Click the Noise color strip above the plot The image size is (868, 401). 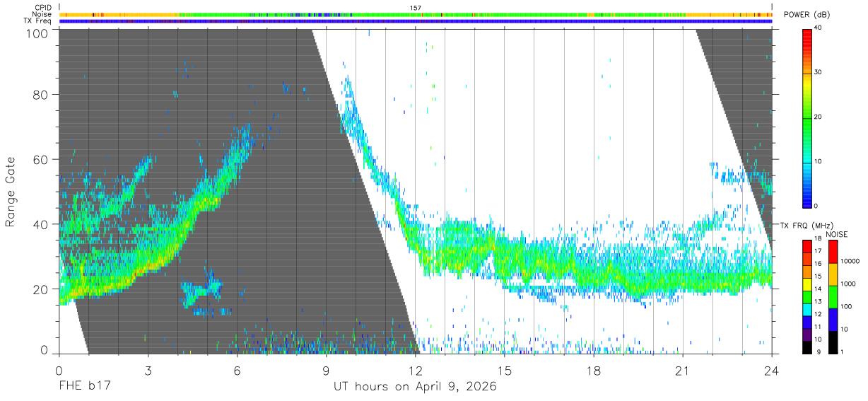coord(416,14)
